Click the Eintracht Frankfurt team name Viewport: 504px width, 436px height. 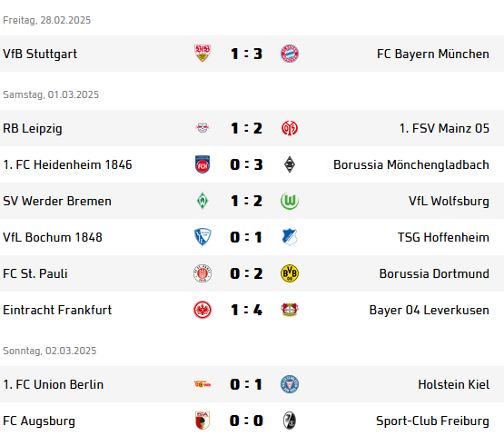(x=57, y=310)
